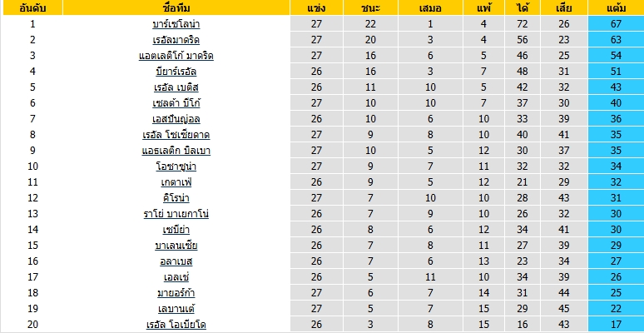This screenshot has width=644, height=333.
Task: Open the บาเลนเซีย team link
Action: click(x=176, y=246)
